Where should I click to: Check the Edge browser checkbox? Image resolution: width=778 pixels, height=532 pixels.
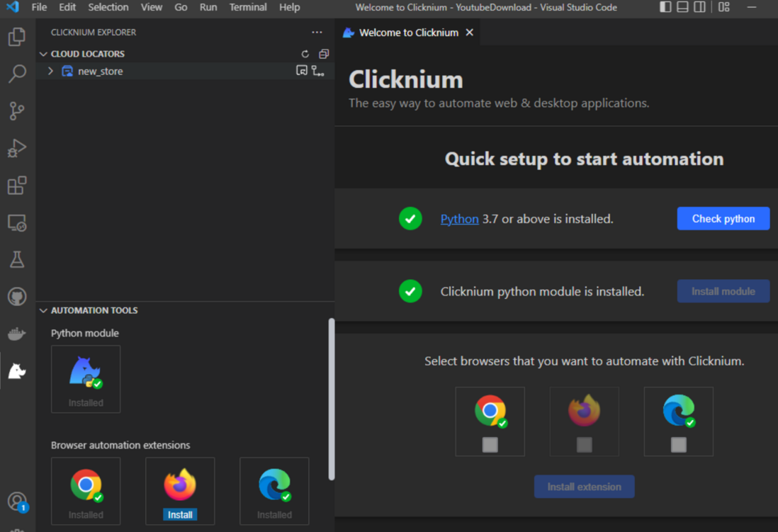click(x=679, y=445)
